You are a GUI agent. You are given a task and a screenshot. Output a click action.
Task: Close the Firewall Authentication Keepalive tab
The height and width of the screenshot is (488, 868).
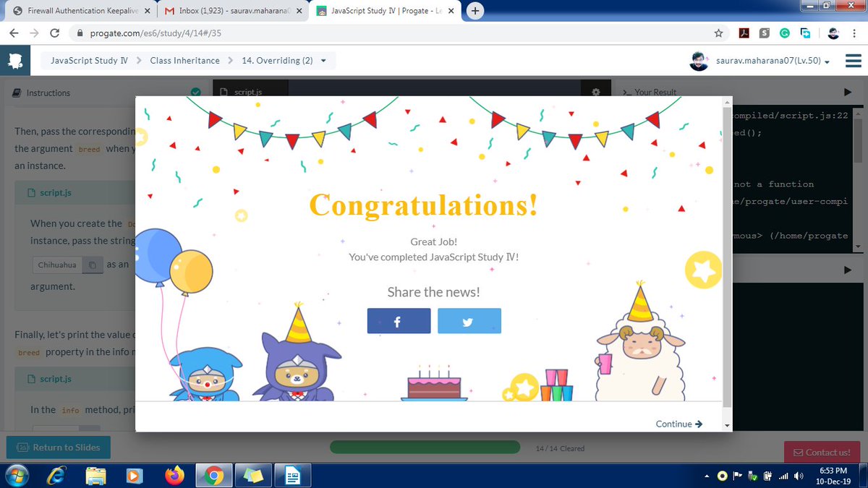(148, 12)
